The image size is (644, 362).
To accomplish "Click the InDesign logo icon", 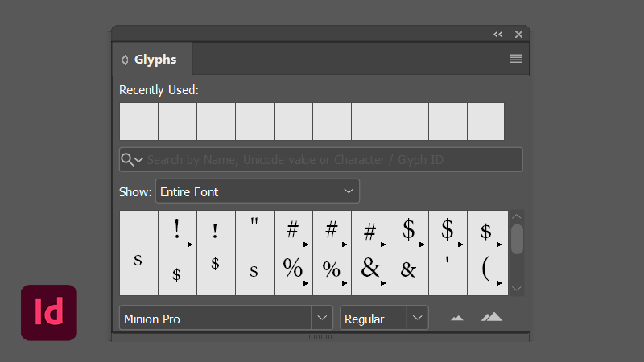I will pos(49,312).
